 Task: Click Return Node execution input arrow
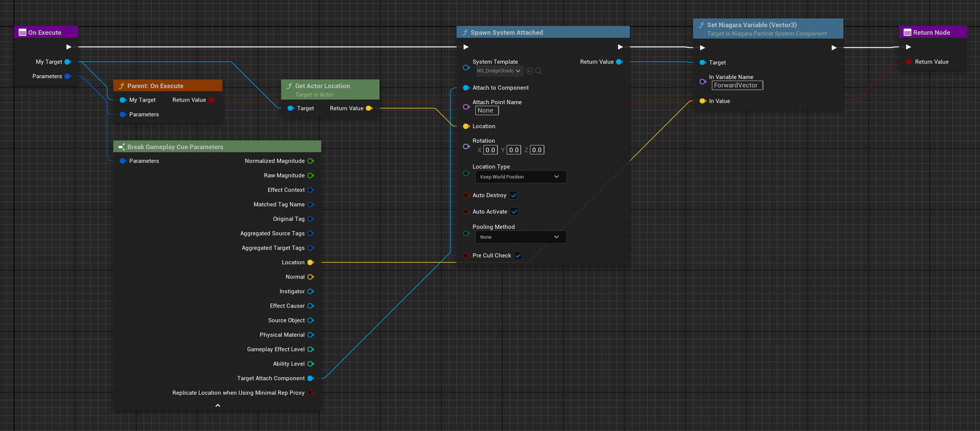point(908,47)
